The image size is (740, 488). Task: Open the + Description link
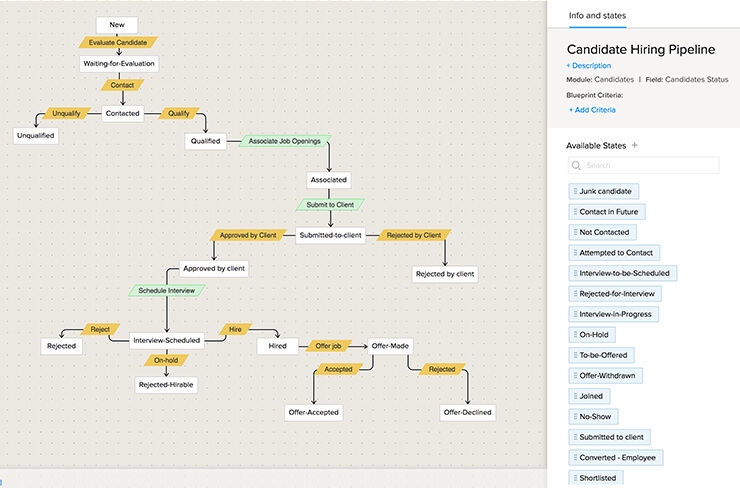[x=589, y=65]
